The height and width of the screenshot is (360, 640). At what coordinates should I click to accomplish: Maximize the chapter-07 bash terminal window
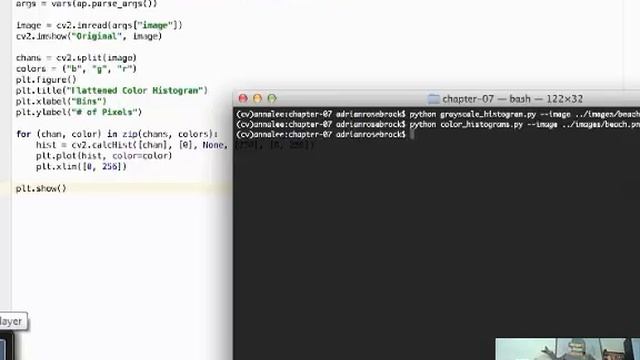pyautogui.click(x=272, y=98)
